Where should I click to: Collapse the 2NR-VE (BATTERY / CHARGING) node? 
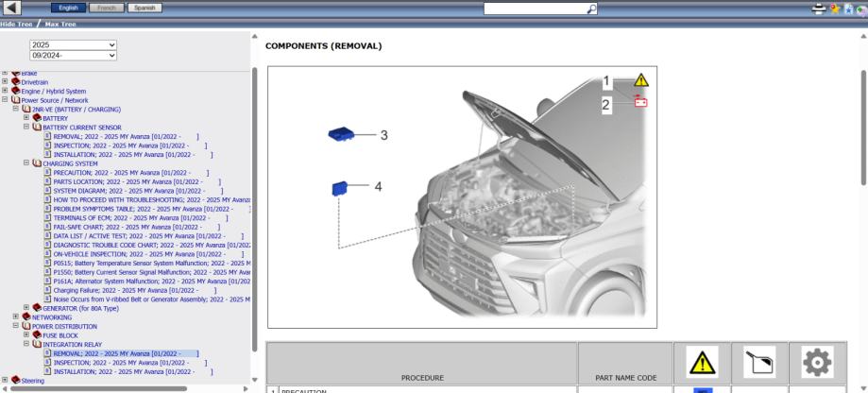tap(15, 109)
